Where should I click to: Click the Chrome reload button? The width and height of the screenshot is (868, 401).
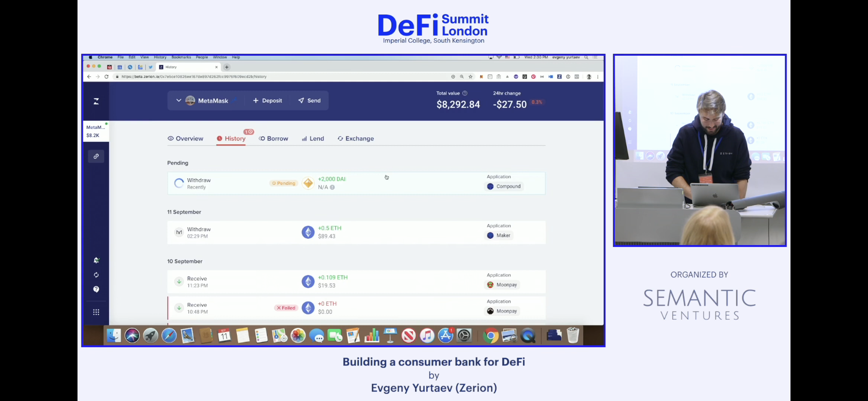point(107,77)
